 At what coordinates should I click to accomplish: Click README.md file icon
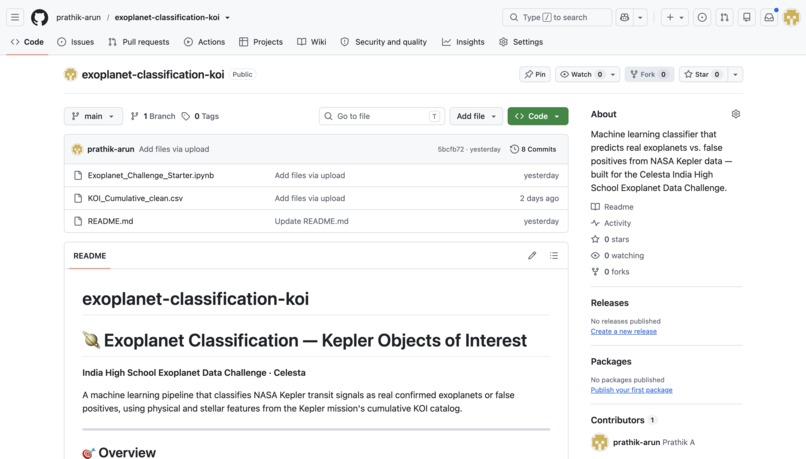click(78, 221)
